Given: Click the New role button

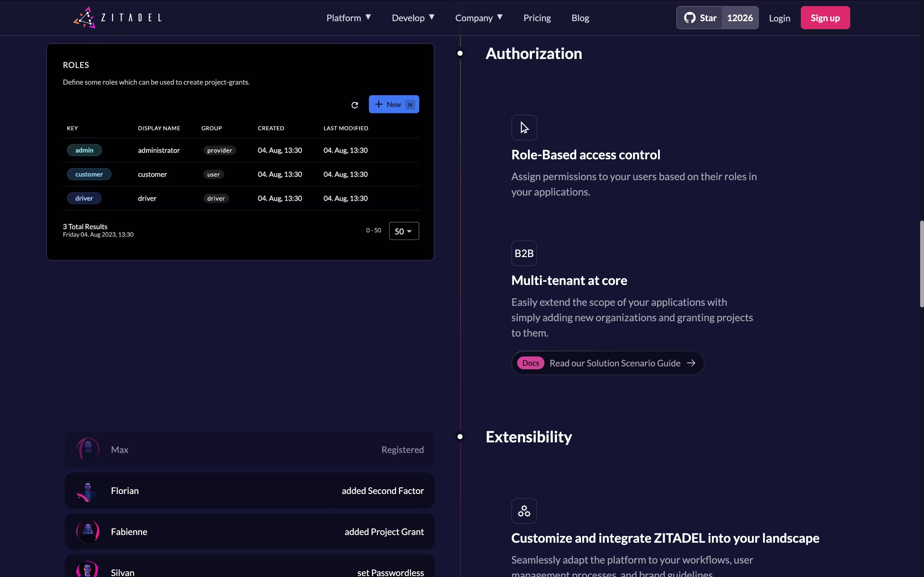Looking at the screenshot, I should (394, 105).
